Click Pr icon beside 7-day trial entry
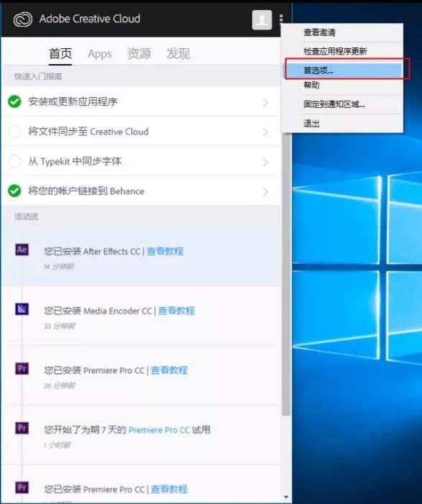 [22, 428]
